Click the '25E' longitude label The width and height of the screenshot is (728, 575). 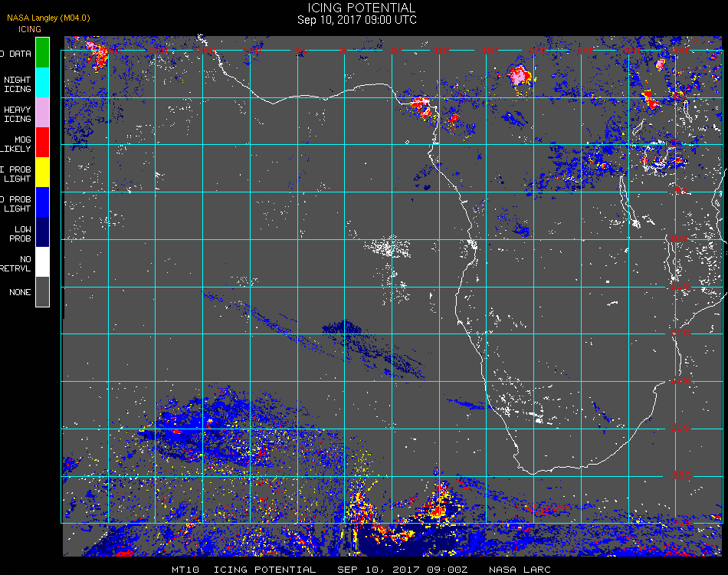[x=585, y=51]
